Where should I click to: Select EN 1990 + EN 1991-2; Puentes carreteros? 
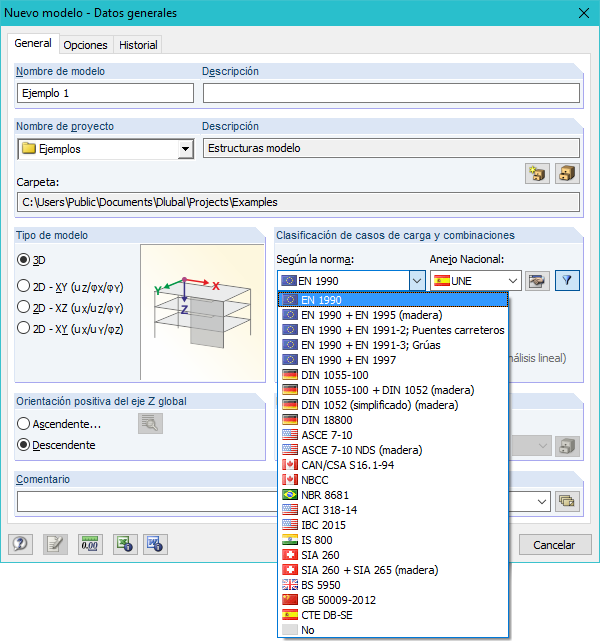pyautogui.click(x=393, y=330)
